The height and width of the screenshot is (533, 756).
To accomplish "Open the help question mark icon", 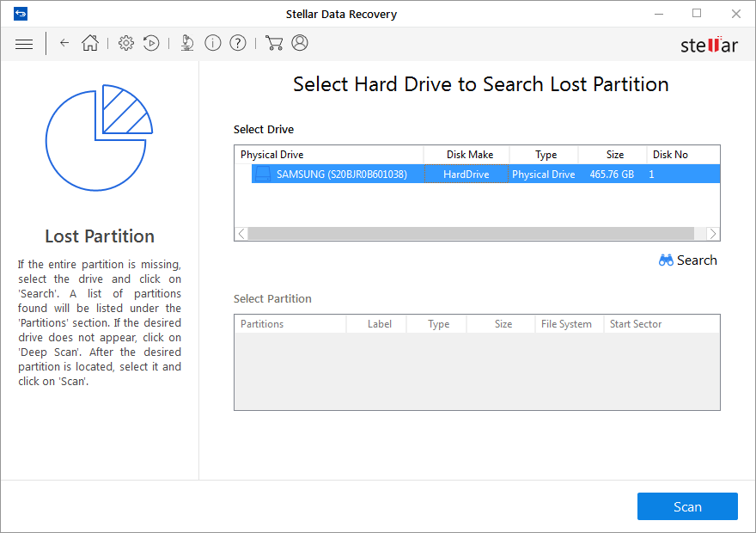I will coord(238,43).
